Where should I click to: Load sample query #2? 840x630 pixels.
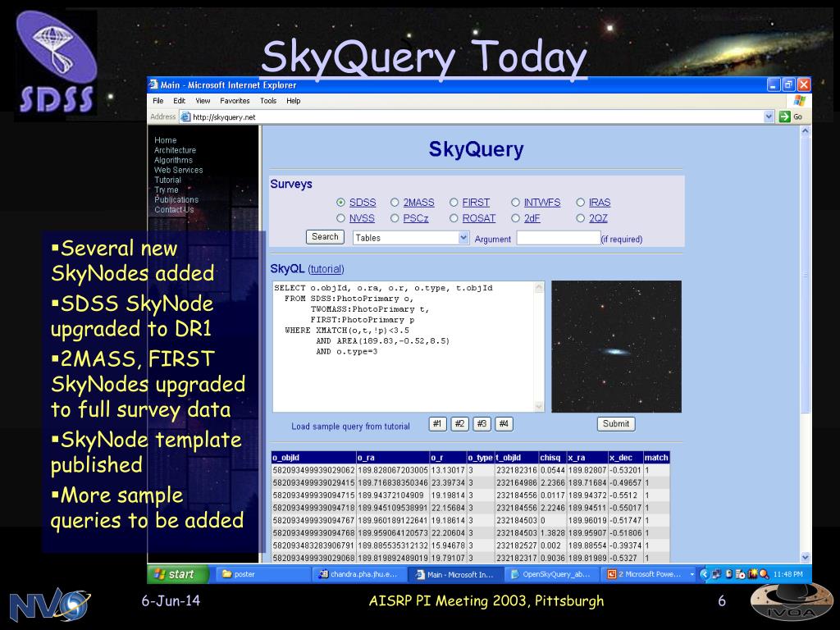[459, 424]
